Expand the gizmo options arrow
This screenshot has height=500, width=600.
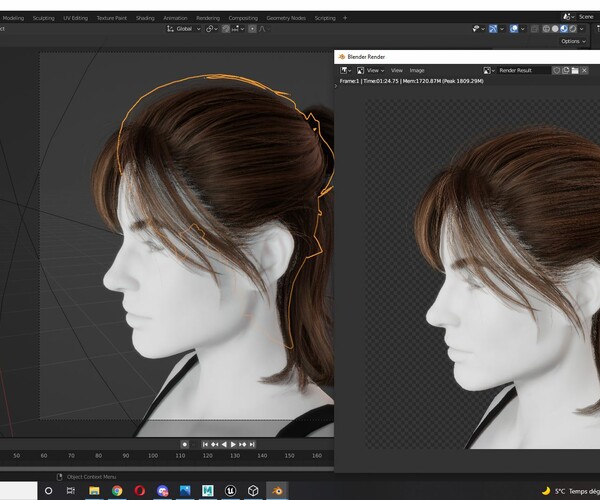(x=502, y=29)
